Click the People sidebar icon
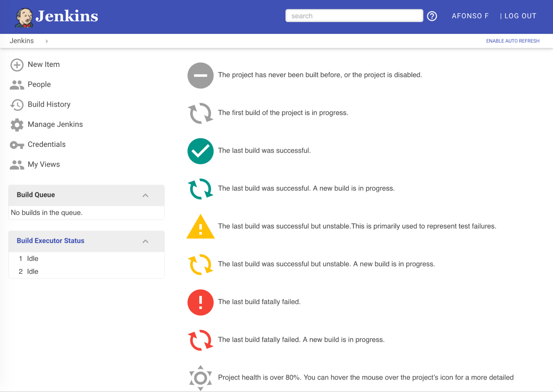Image resolution: width=553 pixels, height=392 pixels. 17,85
